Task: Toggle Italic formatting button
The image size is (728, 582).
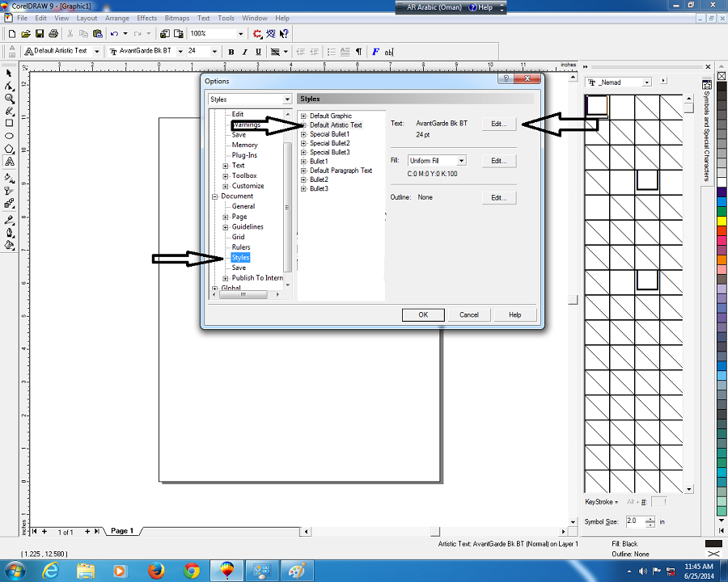Action: [244, 52]
